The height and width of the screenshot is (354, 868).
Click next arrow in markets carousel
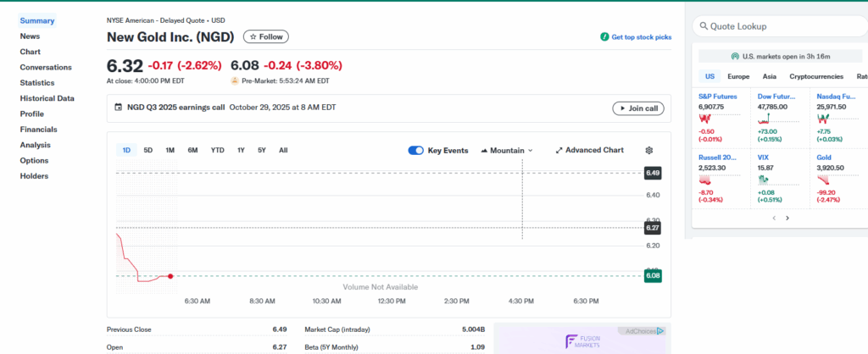(787, 218)
